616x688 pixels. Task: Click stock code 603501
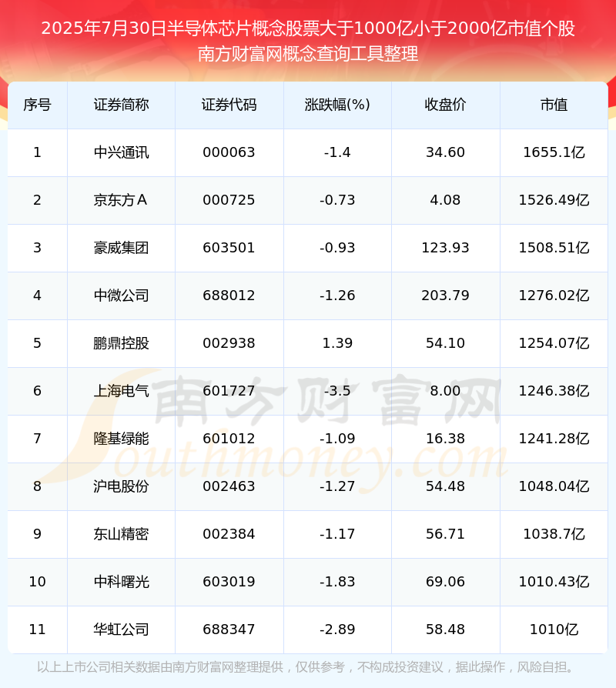click(x=229, y=248)
